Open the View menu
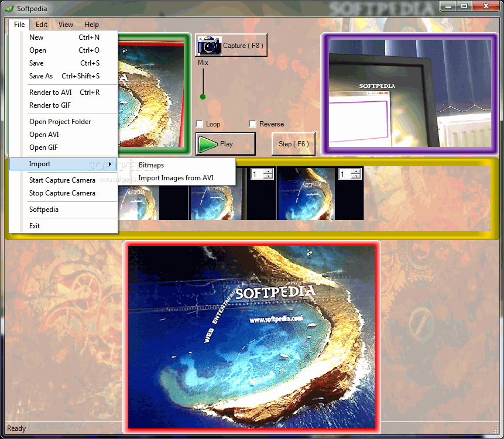Screen dimensions: 504x439 click(x=66, y=25)
